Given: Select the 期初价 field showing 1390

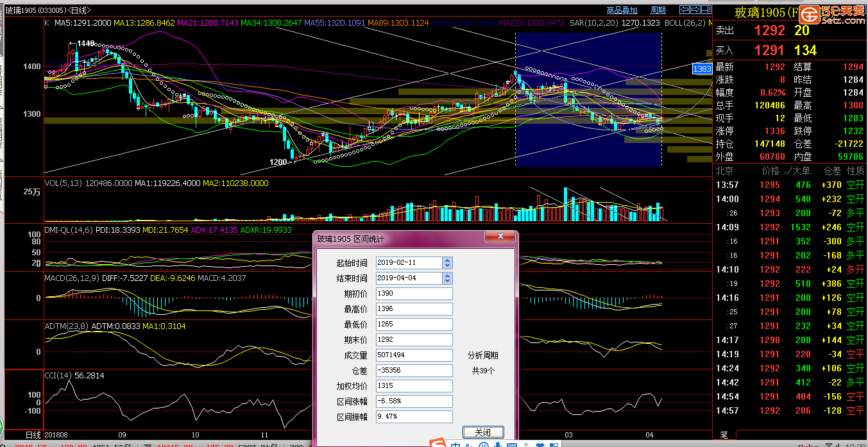Looking at the screenshot, I should [x=414, y=294].
